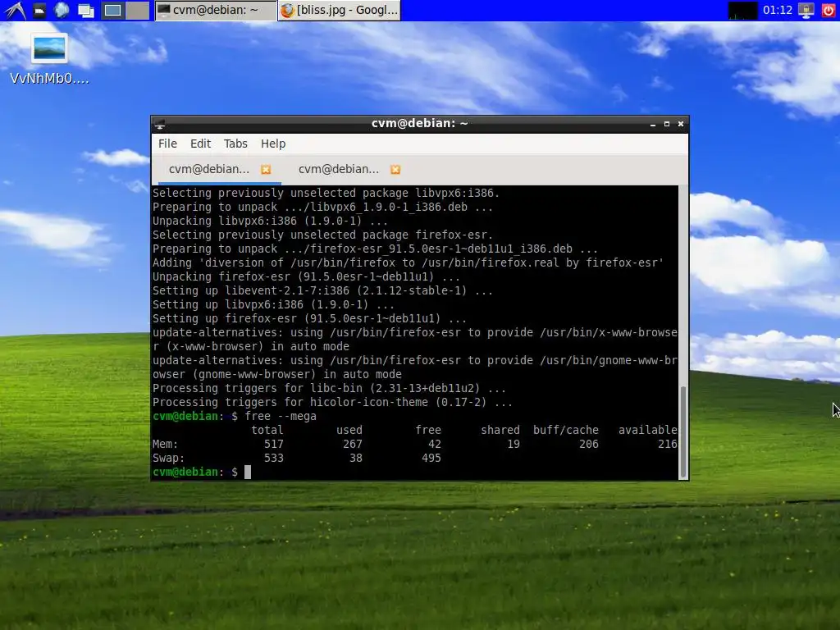This screenshot has width=840, height=630.
Task: Click the terminal title bar text
Action: tap(419, 124)
